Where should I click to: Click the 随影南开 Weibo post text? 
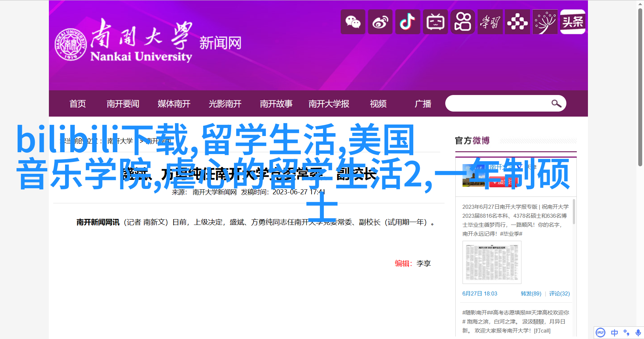pos(515,321)
